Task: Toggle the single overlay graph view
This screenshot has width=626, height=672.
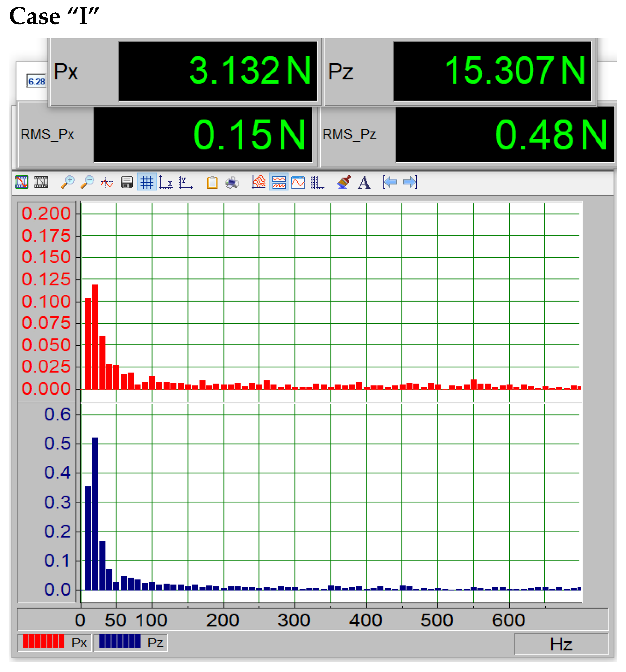Action: tap(298, 182)
